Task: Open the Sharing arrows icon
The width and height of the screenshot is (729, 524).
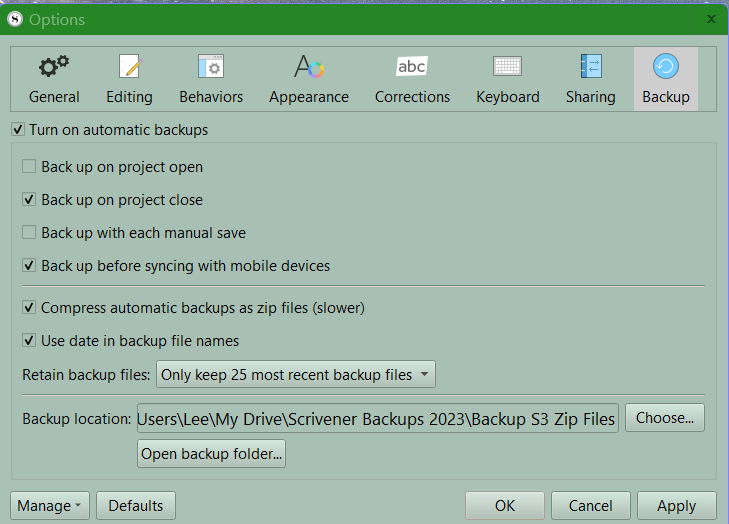Action: tap(590, 67)
